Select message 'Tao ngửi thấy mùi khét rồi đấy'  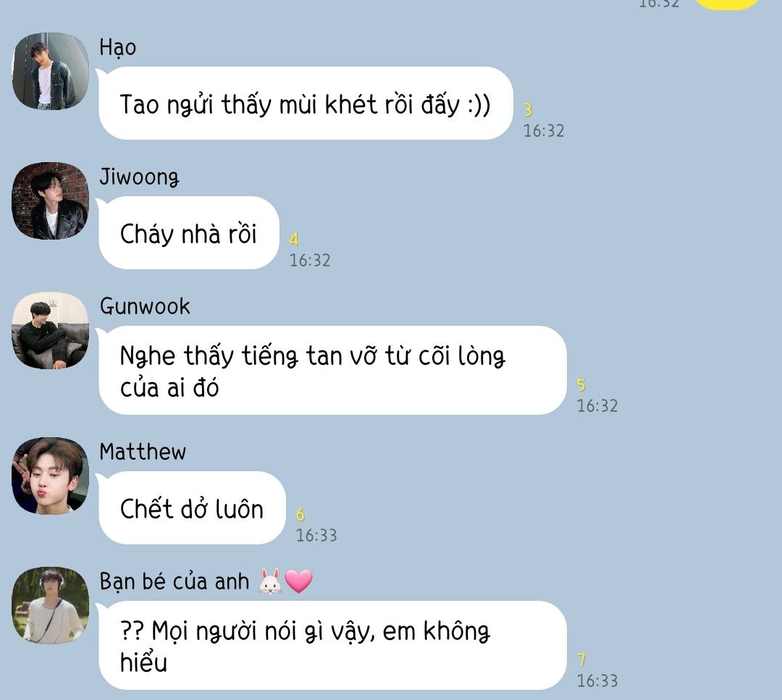(306, 104)
